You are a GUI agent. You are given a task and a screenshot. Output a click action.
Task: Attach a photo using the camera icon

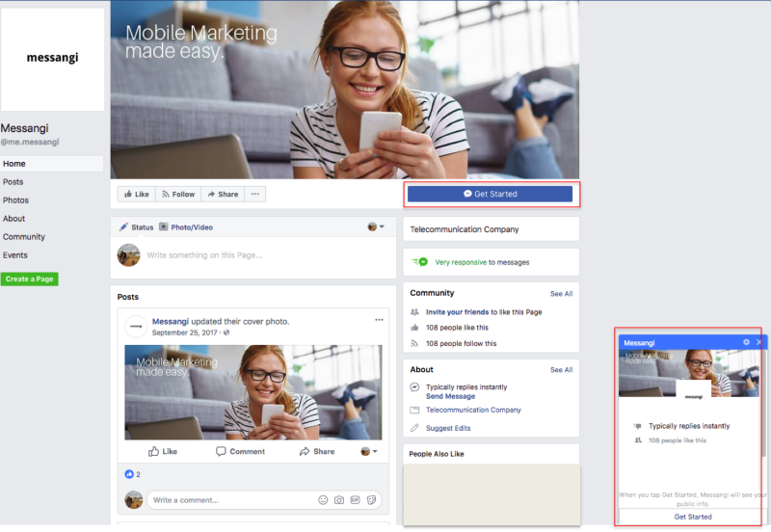(338, 500)
